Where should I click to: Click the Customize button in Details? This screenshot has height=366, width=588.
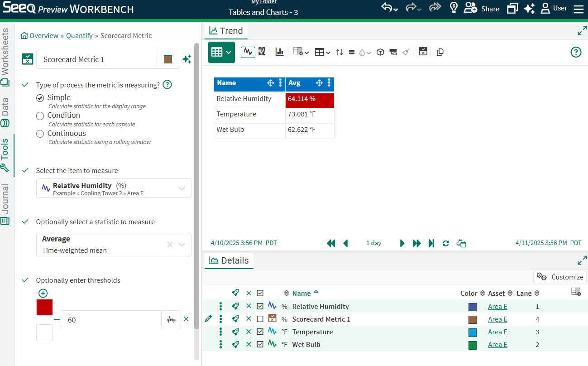560,277
